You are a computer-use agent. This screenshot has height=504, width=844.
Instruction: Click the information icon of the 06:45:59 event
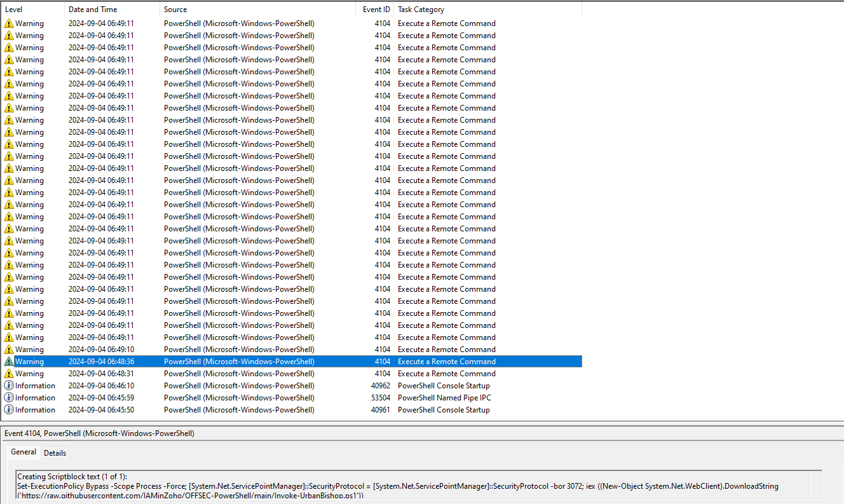point(8,398)
